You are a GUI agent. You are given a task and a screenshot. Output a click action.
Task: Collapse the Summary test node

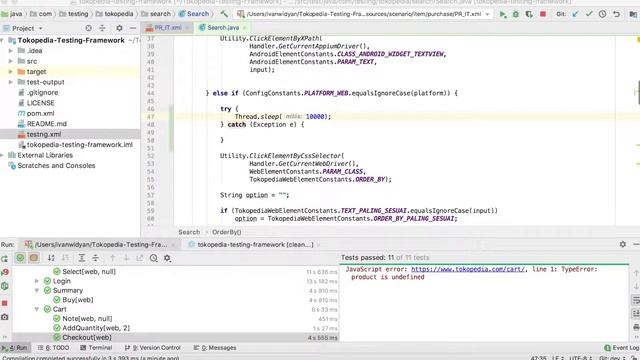pyautogui.click(x=37, y=290)
